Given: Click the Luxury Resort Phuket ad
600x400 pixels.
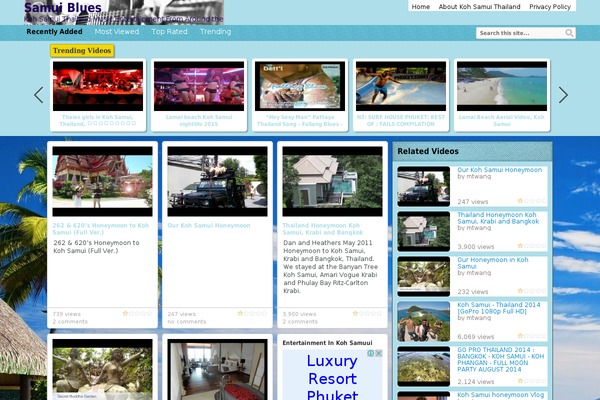Looking at the screenshot, I should pos(332,377).
